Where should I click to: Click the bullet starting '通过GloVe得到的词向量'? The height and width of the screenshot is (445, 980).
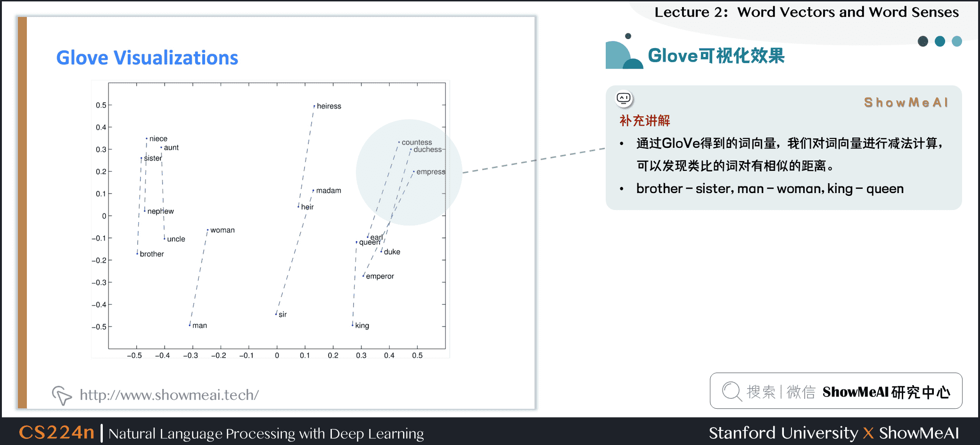pos(790,154)
